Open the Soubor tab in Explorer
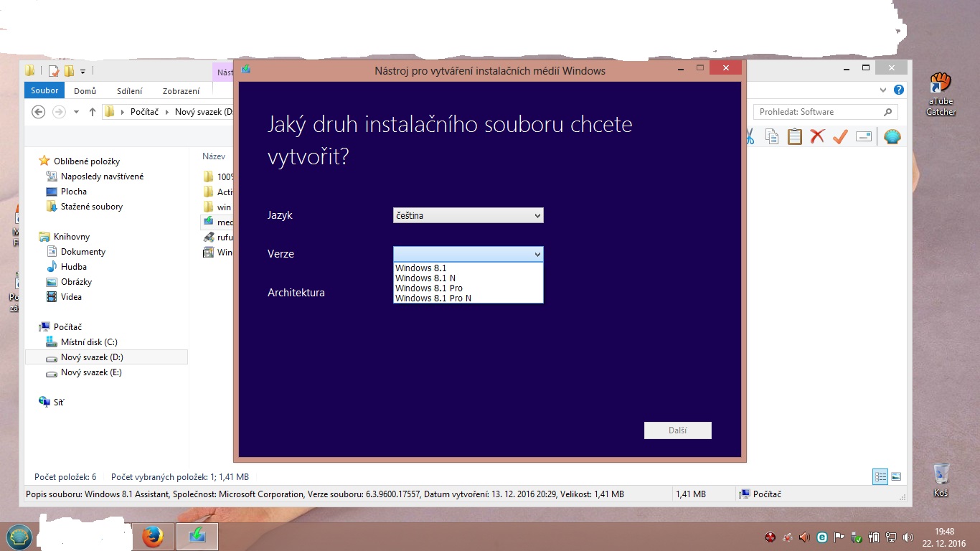Viewport: 980px width, 551px height. click(44, 91)
